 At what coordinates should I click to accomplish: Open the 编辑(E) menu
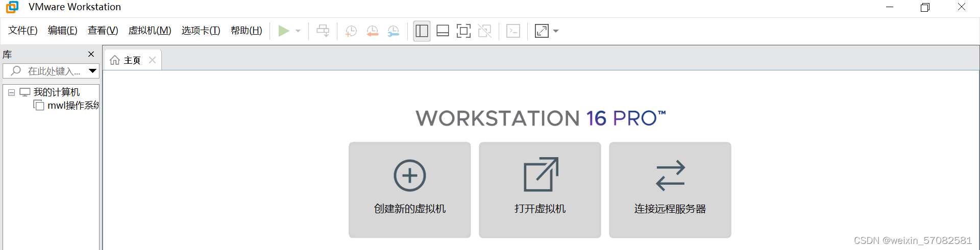click(63, 31)
